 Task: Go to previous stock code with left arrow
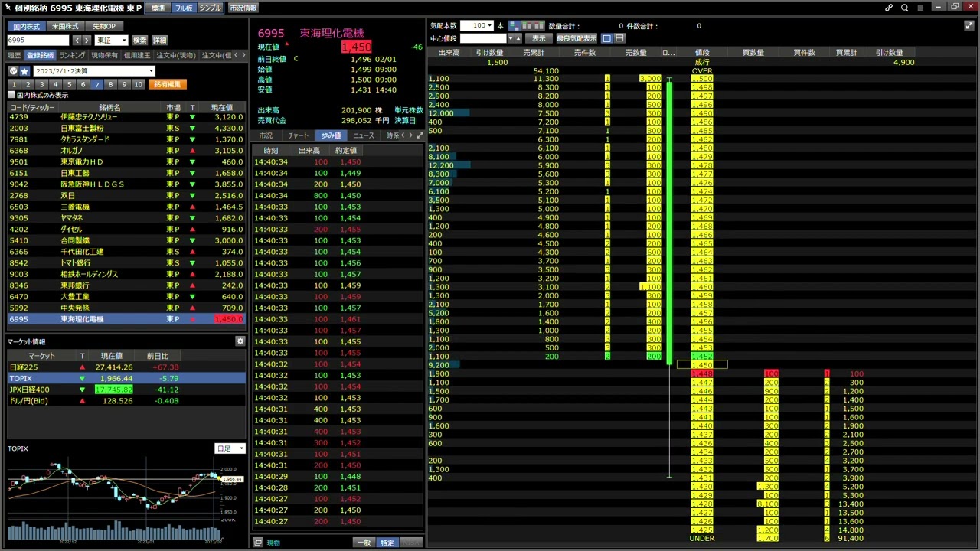click(77, 40)
